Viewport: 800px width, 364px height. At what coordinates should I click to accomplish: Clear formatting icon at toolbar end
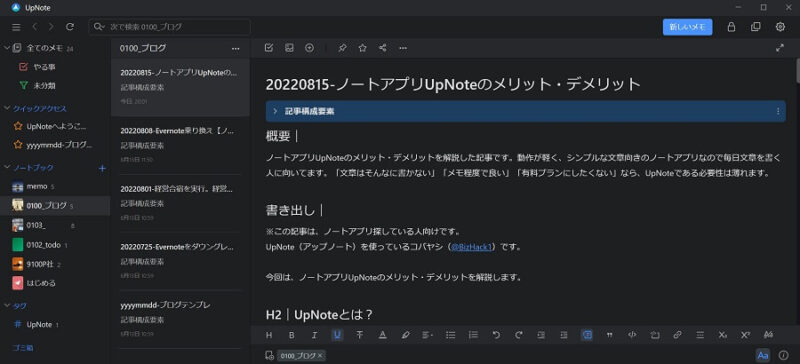pos(768,335)
